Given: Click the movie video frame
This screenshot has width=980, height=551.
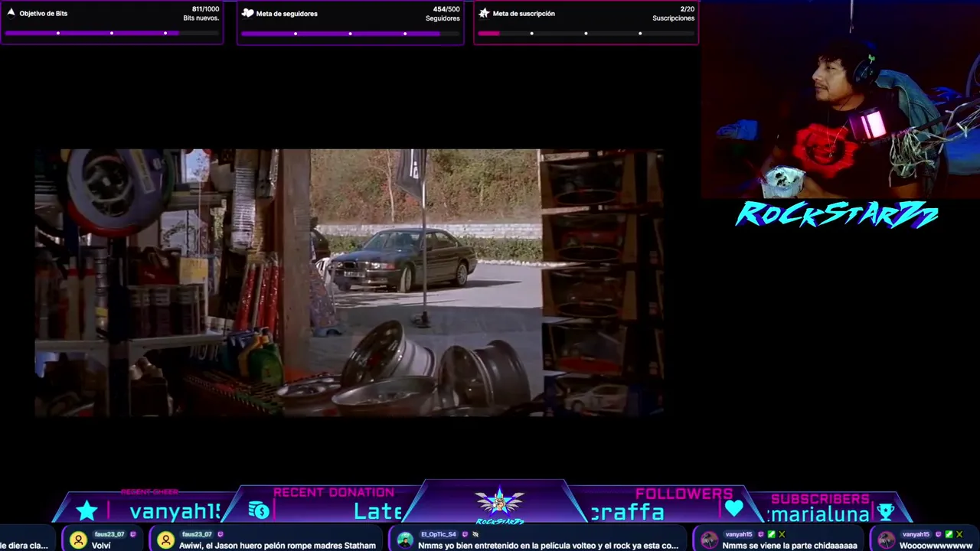Looking at the screenshot, I should [x=348, y=282].
